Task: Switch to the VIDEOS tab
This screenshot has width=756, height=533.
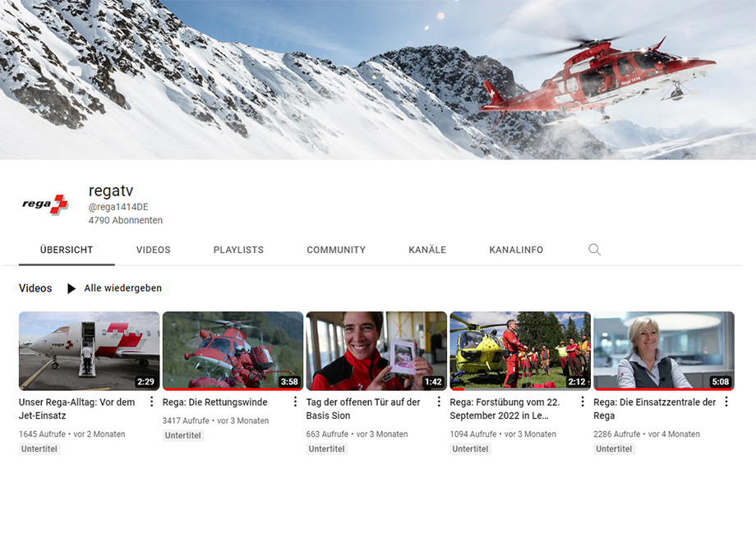Action: pos(153,250)
